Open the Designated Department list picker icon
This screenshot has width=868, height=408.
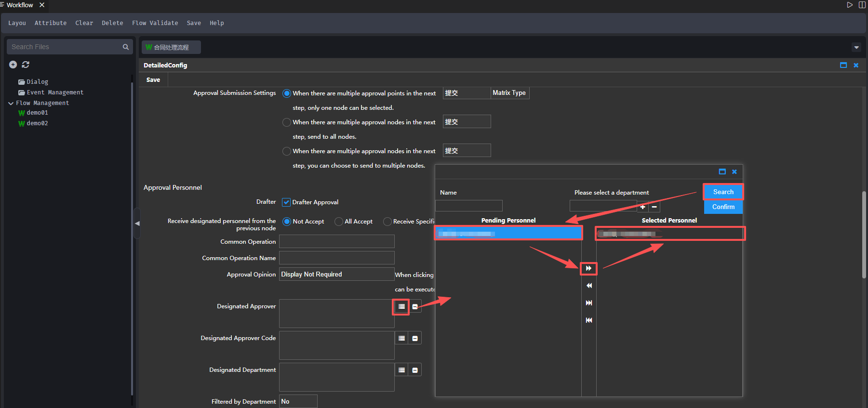(401, 370)
